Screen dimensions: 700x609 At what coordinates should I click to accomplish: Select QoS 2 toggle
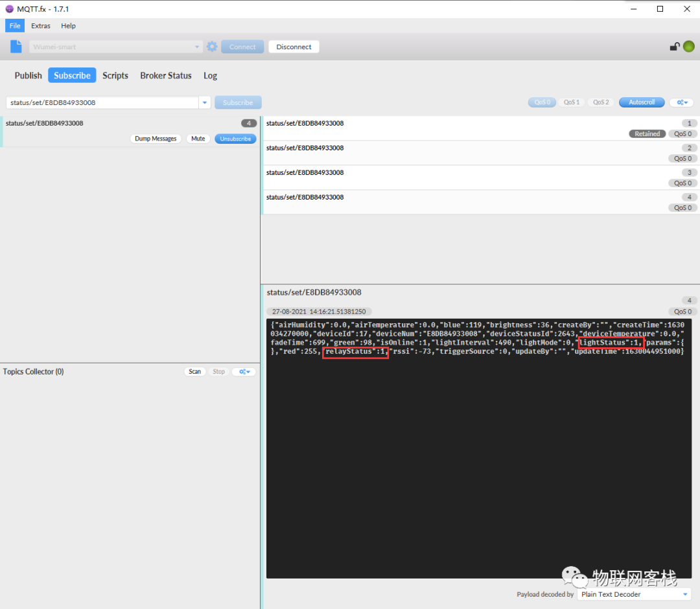pos(601,102)
